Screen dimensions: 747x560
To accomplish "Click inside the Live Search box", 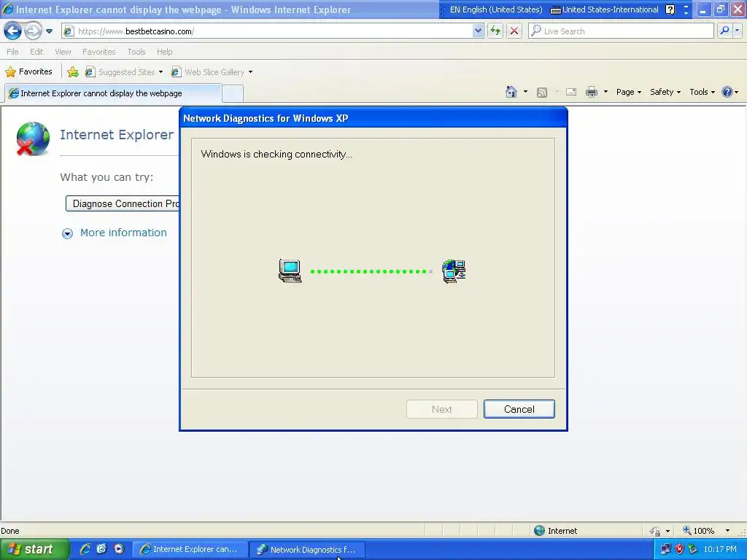I will point(622,31).
